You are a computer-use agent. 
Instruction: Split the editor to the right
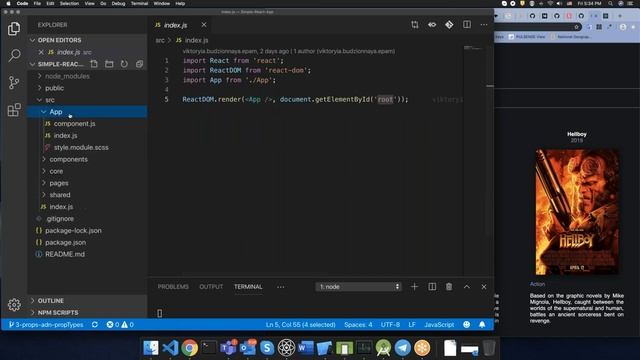click(x=467, y=25)
